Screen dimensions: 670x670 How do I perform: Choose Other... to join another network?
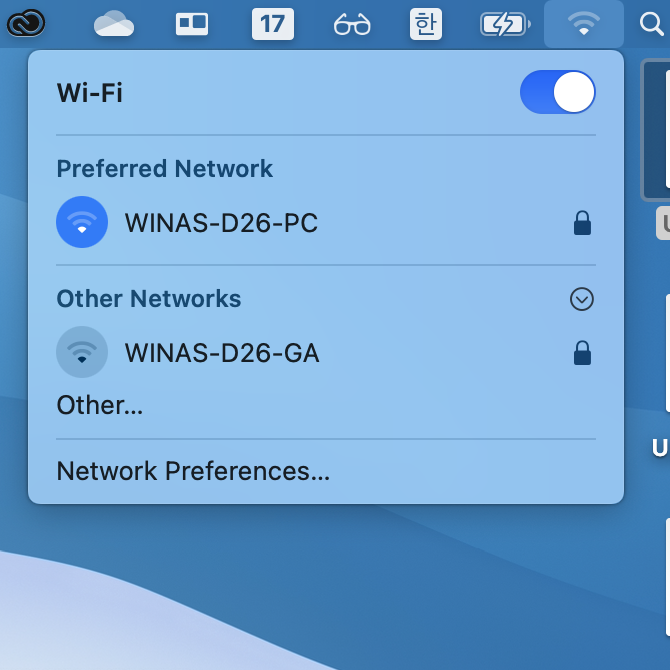click(100, 405)
